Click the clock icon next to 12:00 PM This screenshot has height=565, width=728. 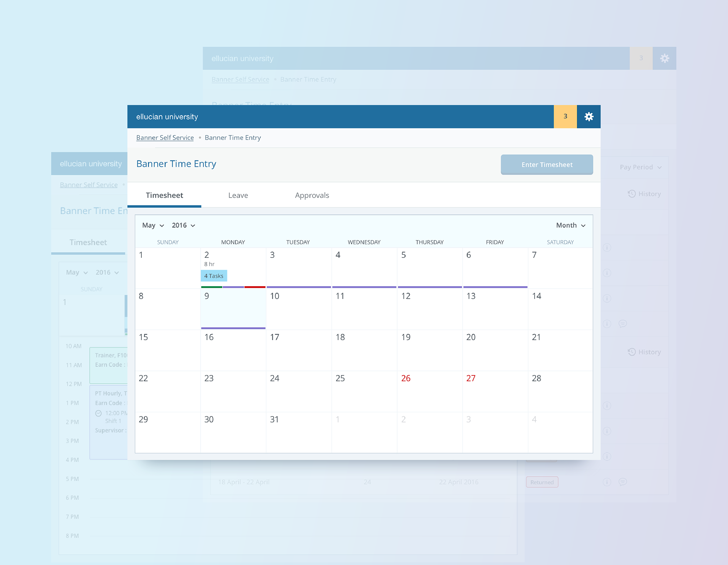99,413
